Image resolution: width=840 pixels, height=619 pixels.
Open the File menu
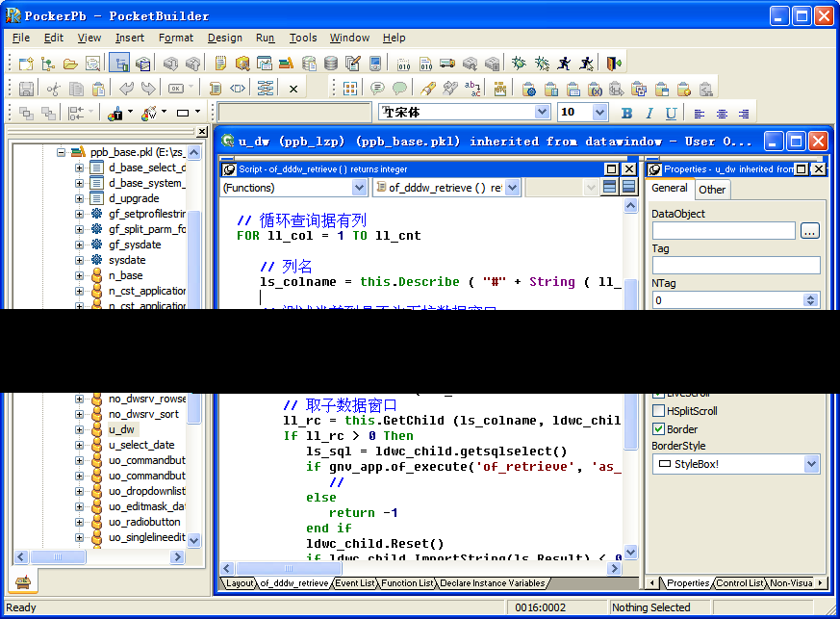coord(21,39)
